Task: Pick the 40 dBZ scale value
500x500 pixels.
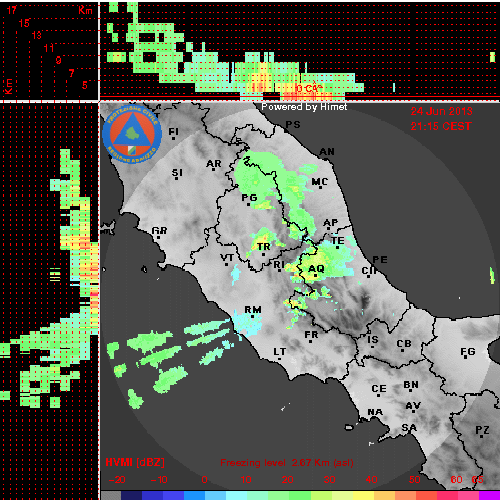Action: (x=371, y=480)
